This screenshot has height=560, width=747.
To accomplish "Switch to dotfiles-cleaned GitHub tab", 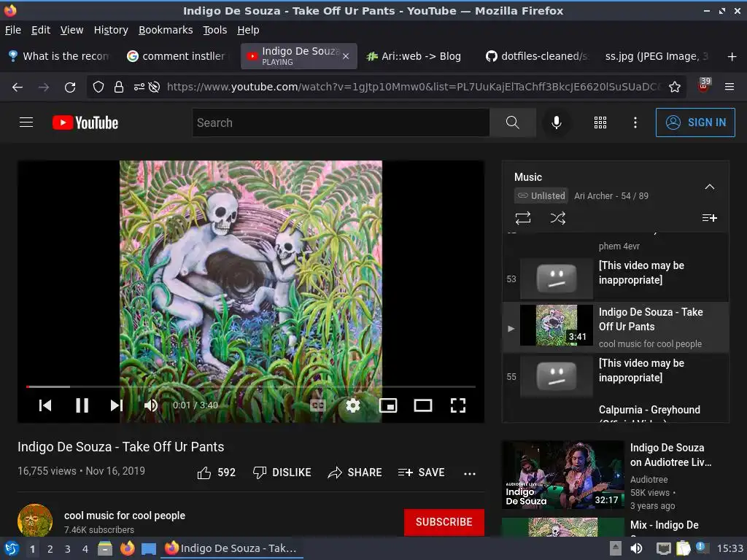I will [537, 56].
